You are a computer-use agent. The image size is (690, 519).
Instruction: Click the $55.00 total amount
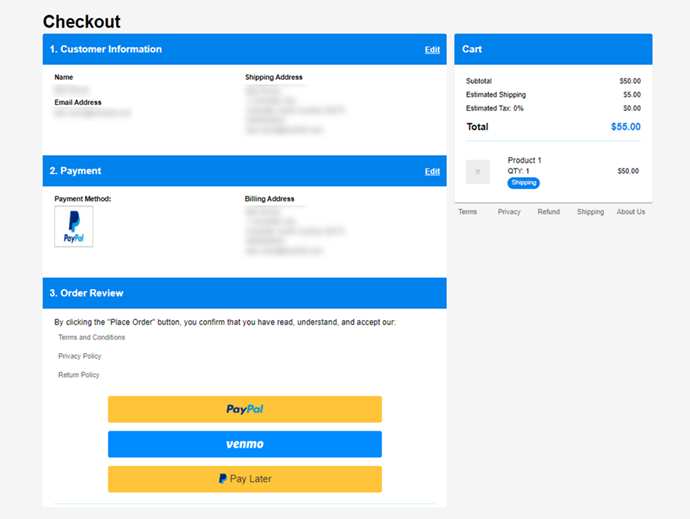point(626,127)
